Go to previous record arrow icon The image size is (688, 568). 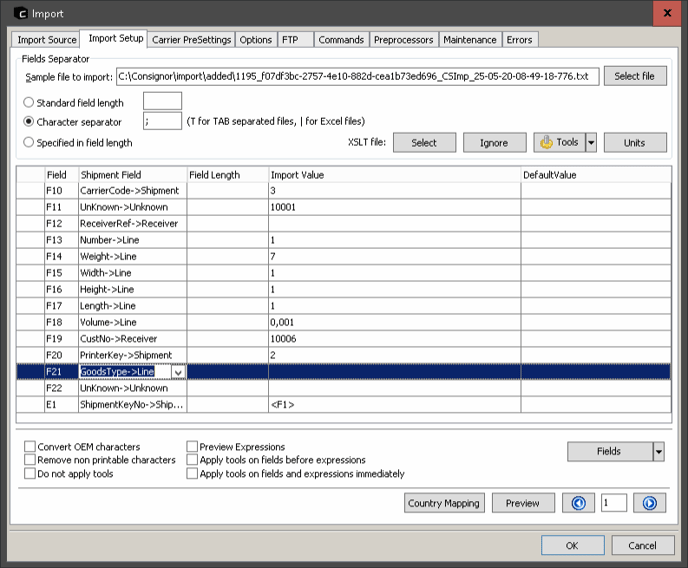[x=578, y=503]
